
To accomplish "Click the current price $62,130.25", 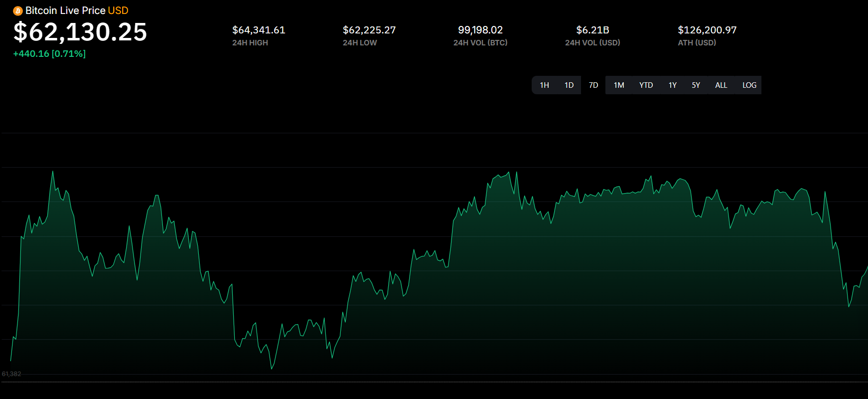I will pos(80,32).
